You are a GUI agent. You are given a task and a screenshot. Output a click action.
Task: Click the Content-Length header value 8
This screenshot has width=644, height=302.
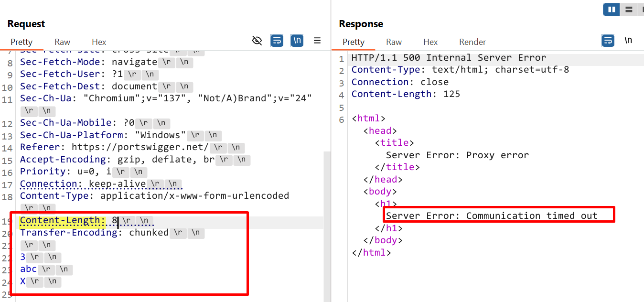click(x=115, y=221)
